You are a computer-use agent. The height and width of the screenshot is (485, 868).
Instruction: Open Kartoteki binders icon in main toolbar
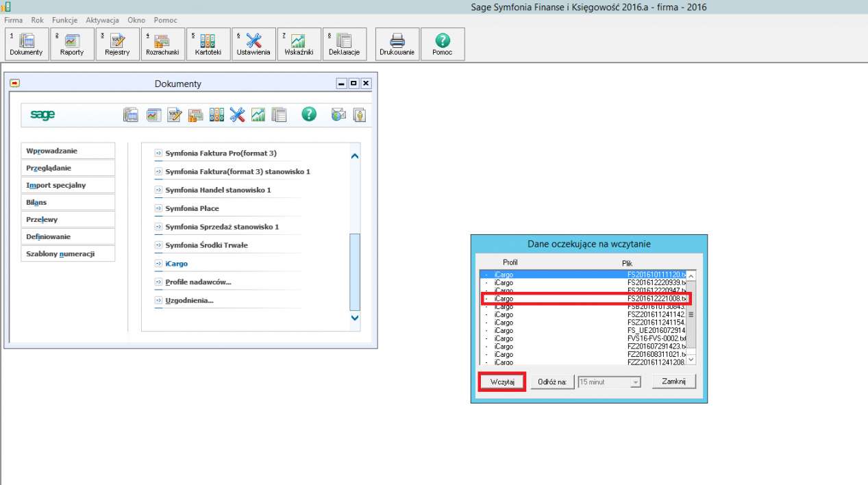coord(208,44)
